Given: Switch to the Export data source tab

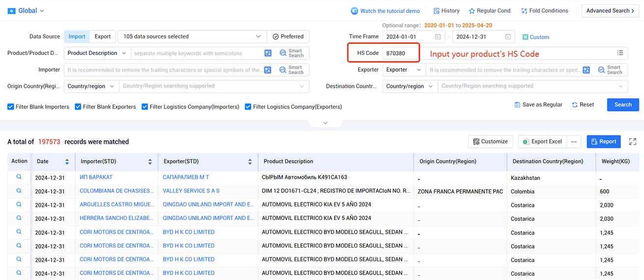Looking at the screenshot, I should (x=103, y=36).
